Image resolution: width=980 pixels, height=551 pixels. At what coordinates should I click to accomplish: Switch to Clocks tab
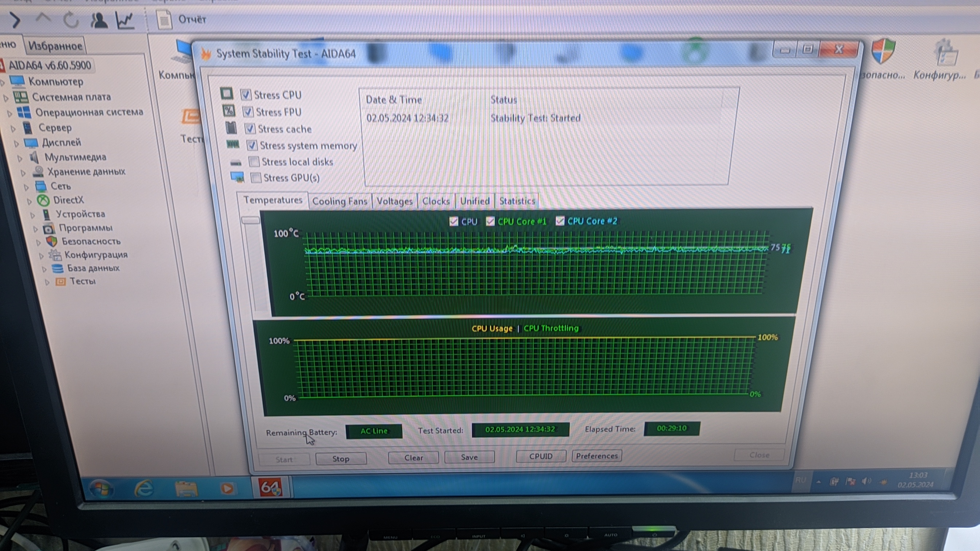tap(436, 201)
